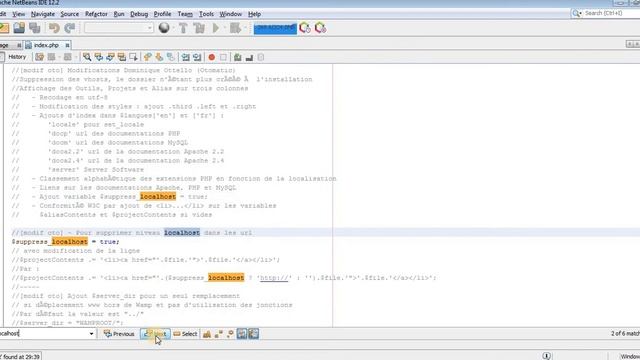Open the Profile menu
Image resolution: width=640 pixels, height=360 pixels.
162,14
